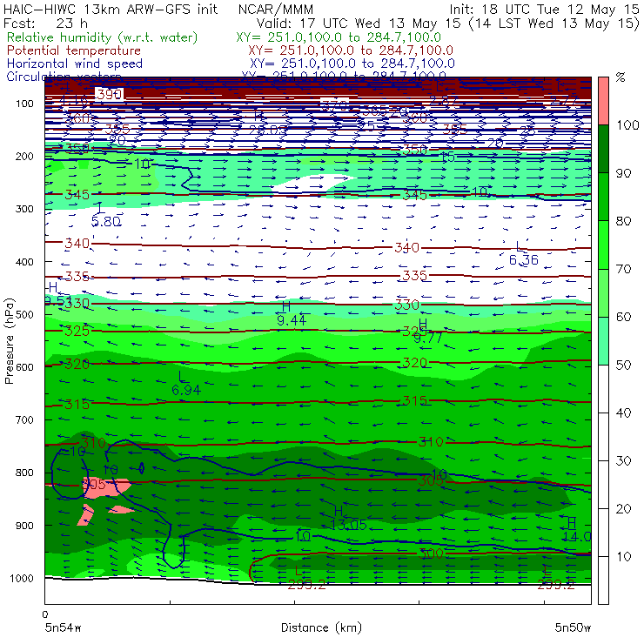Click the '390' potential temperature contour label
Image resolution: width=644 pixels, height=644 pixels.
pyautogui.click(x=110, y=95)
